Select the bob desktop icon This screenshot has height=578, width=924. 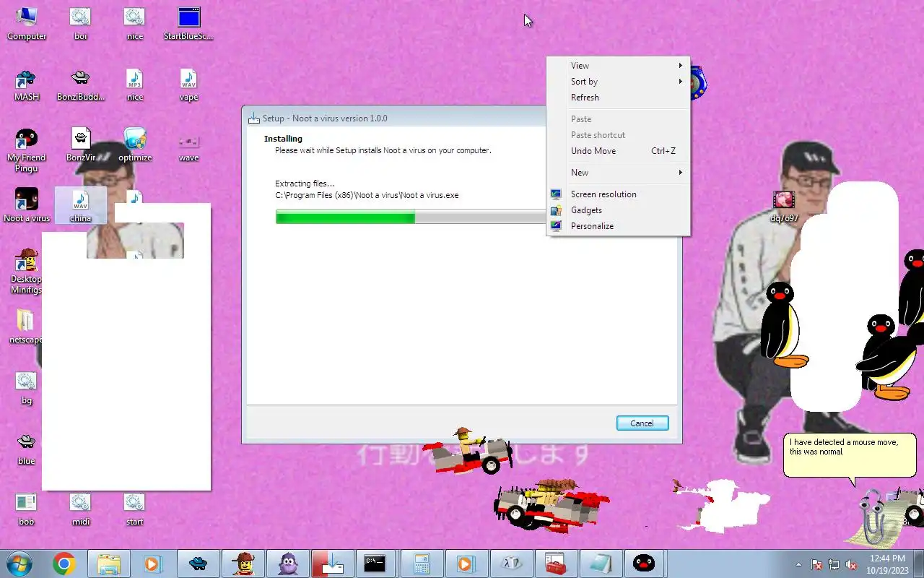(27, 509)
